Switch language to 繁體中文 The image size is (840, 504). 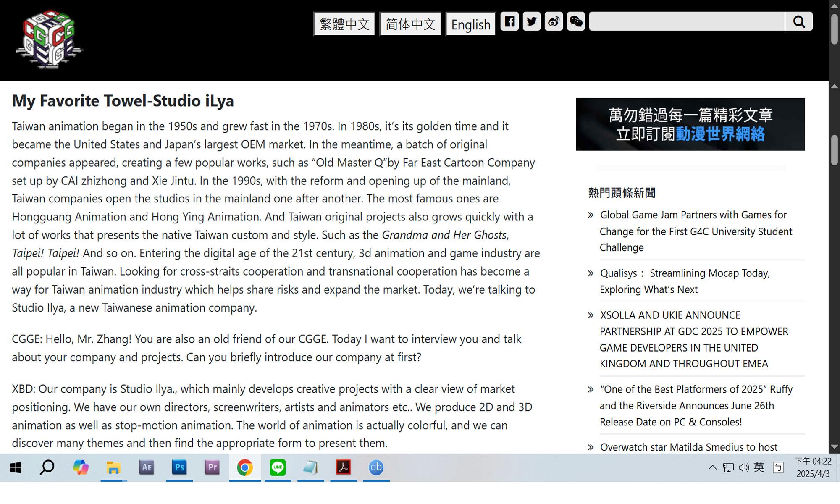pyautogui.click(x=344, y=24)
